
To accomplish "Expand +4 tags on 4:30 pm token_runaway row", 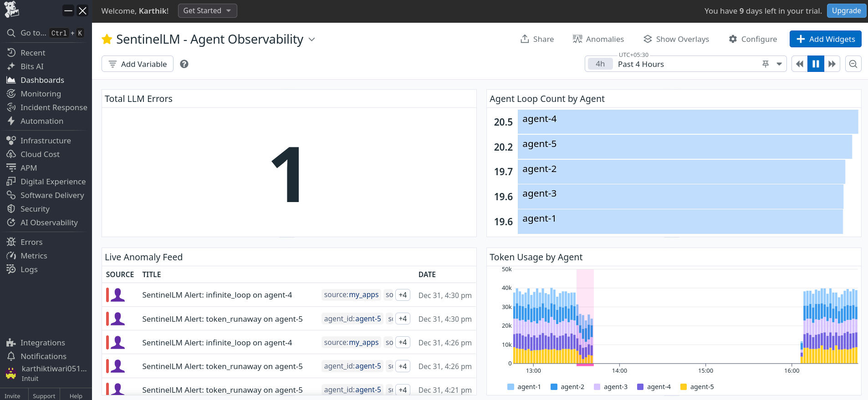I will (x=403, y=319).
